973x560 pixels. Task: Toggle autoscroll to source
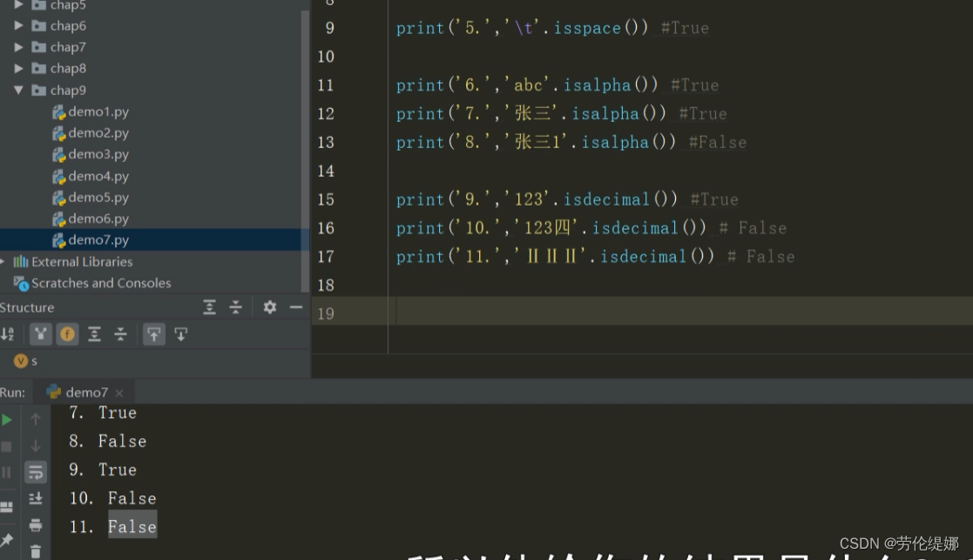click(154, 335)
